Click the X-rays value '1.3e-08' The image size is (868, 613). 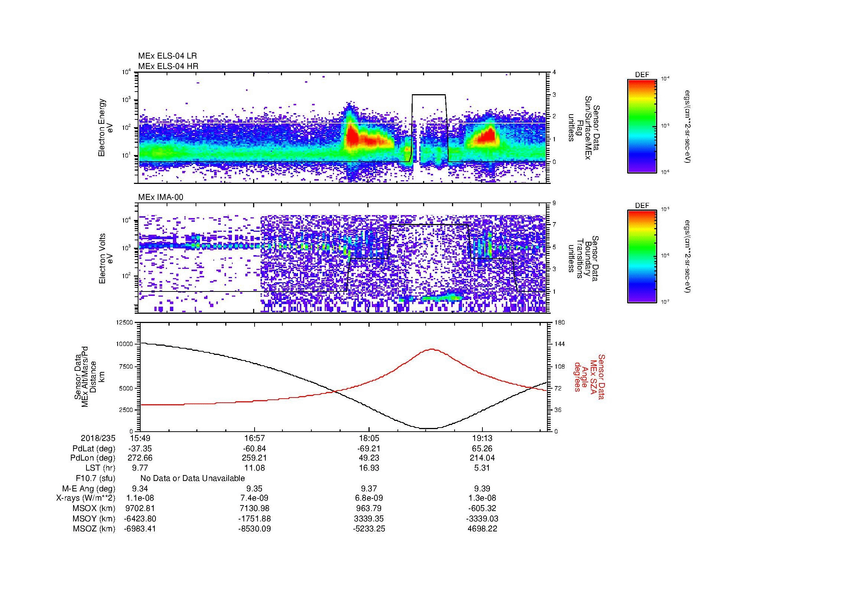click(x=482, y=498)
